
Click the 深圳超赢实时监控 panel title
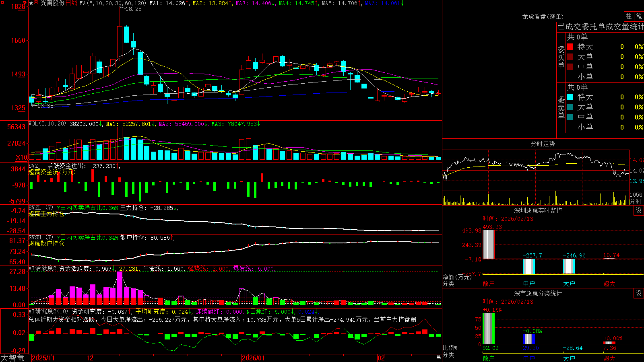point(538,210)
